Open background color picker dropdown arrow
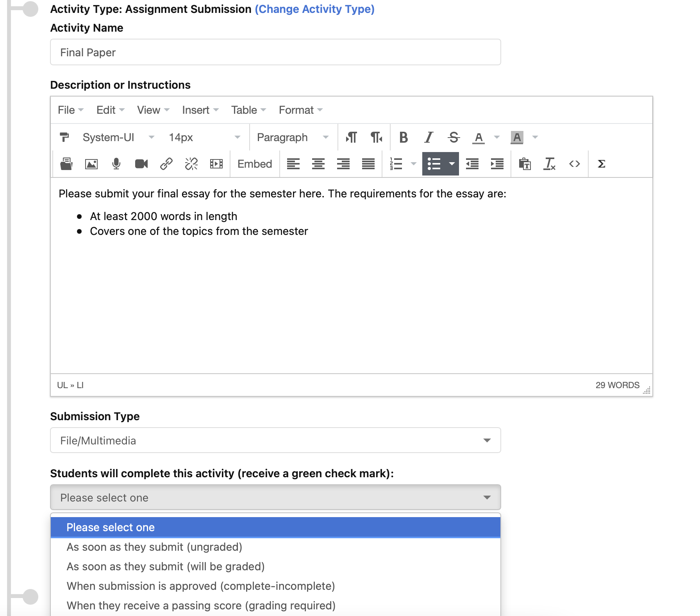 pos(535,137)
